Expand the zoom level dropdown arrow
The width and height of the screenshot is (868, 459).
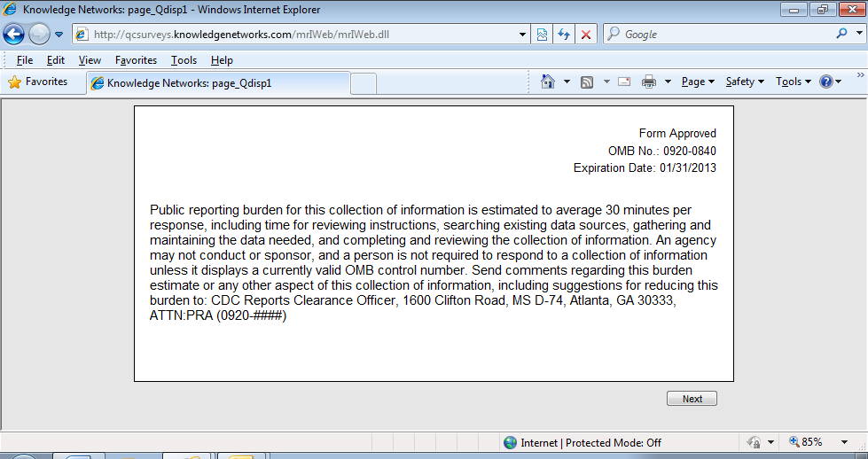(845, 442)
